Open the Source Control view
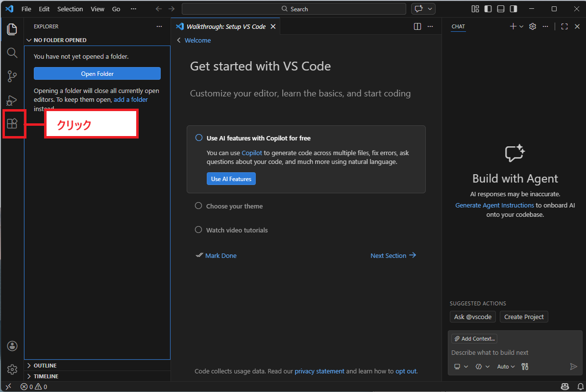The height and width of the screenshot is (392, 586). (x=12, y=76)
